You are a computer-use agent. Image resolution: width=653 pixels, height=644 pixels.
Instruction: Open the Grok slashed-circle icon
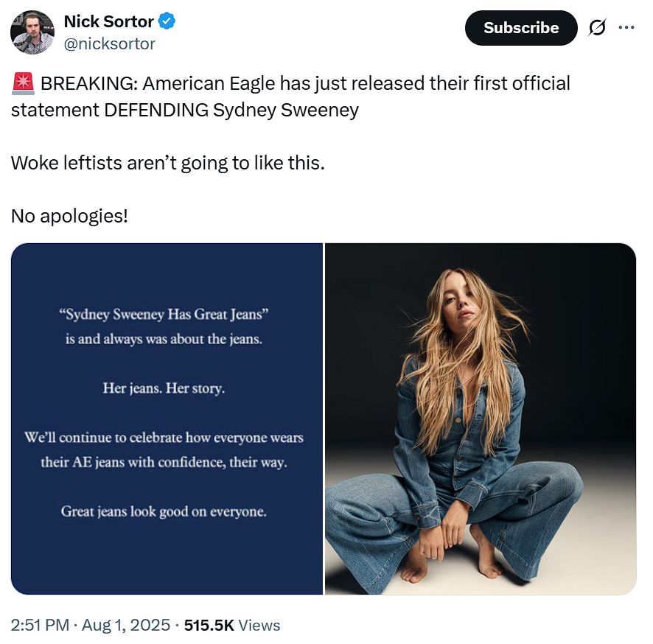pyautogui.click(x=596, y=28)
